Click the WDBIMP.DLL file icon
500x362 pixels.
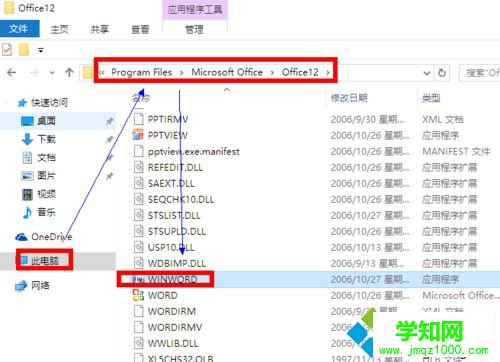[x=138, y=263]
